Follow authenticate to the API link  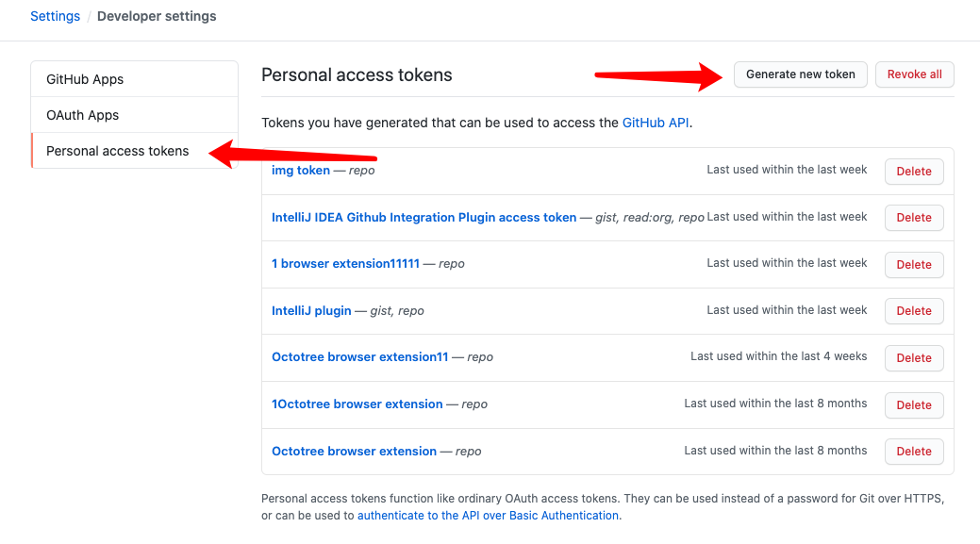pos(488,516)
